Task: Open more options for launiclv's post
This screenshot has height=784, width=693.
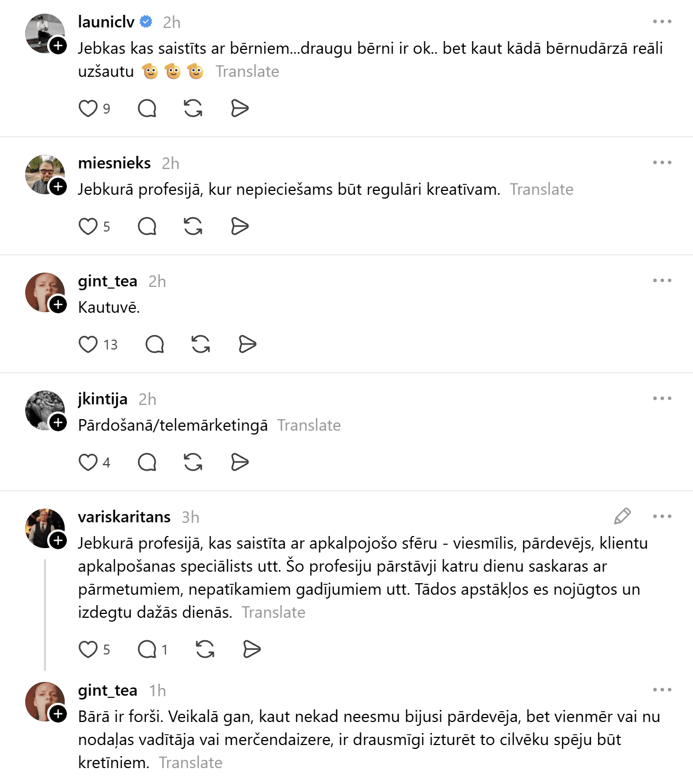Action: point(662,22)
